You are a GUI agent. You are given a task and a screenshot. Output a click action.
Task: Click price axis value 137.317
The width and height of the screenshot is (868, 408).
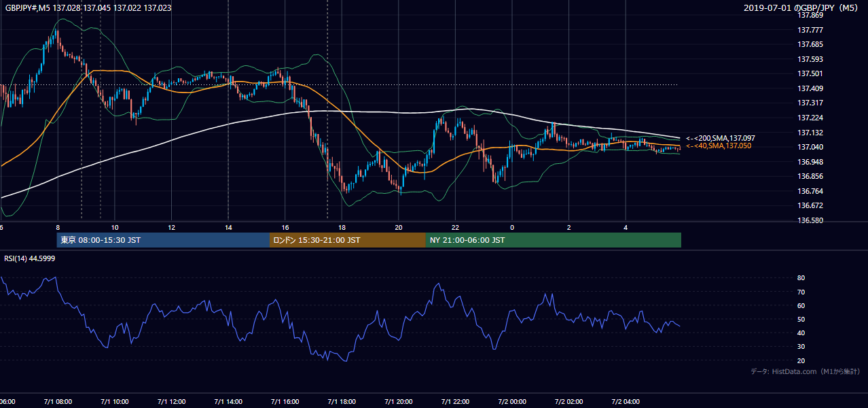pyautogui.click(x=810, y=103)
